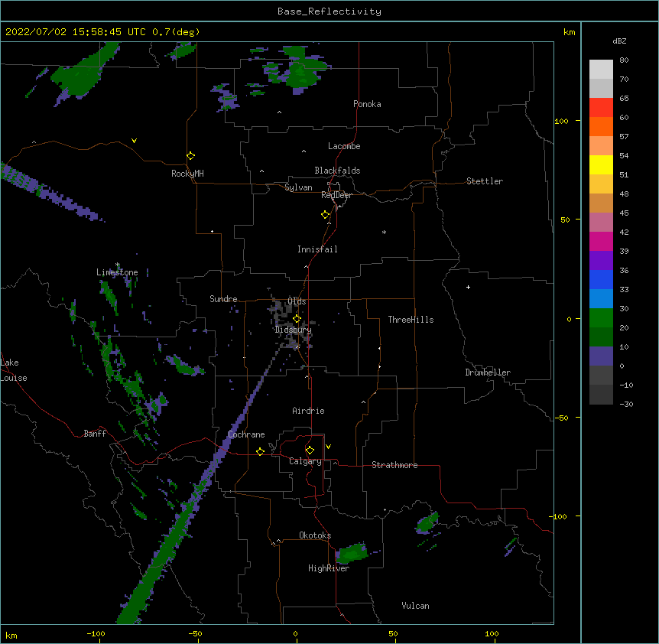
Task: Click the yellow v marker northeast of Calgary
Action: [328, 447]
